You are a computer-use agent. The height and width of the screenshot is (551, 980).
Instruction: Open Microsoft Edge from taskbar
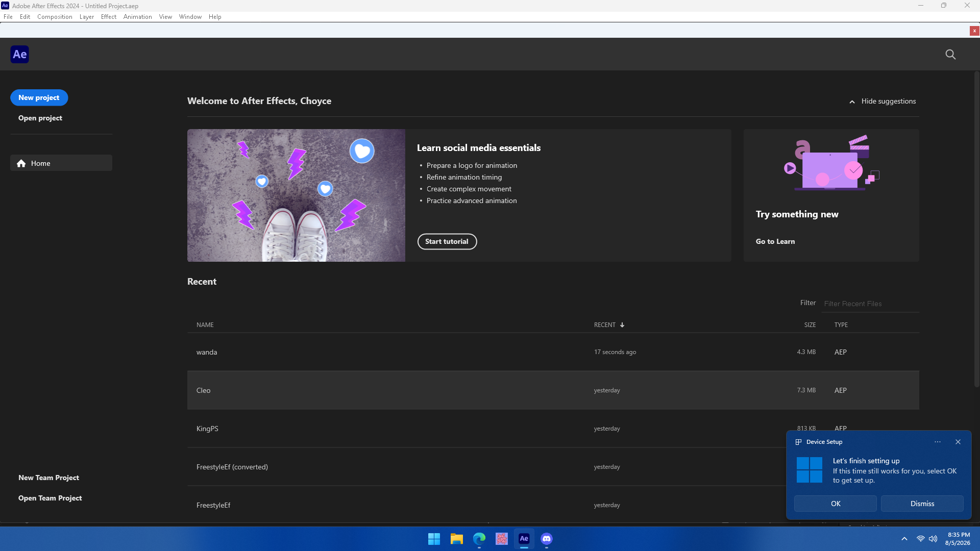[479, 539]
